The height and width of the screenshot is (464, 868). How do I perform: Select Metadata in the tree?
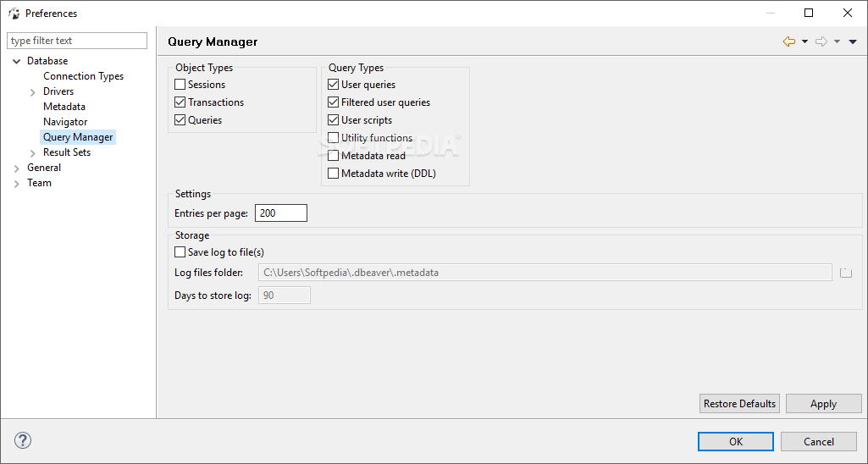64,107
